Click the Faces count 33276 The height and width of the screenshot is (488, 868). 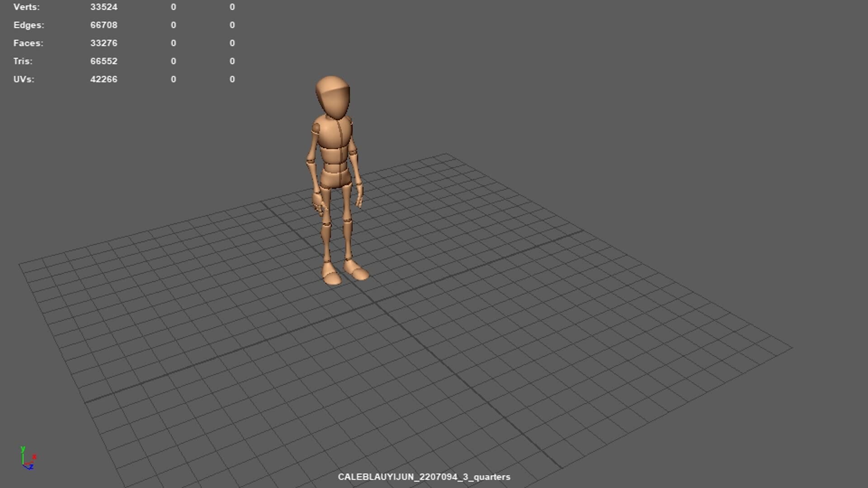(104, 43)
